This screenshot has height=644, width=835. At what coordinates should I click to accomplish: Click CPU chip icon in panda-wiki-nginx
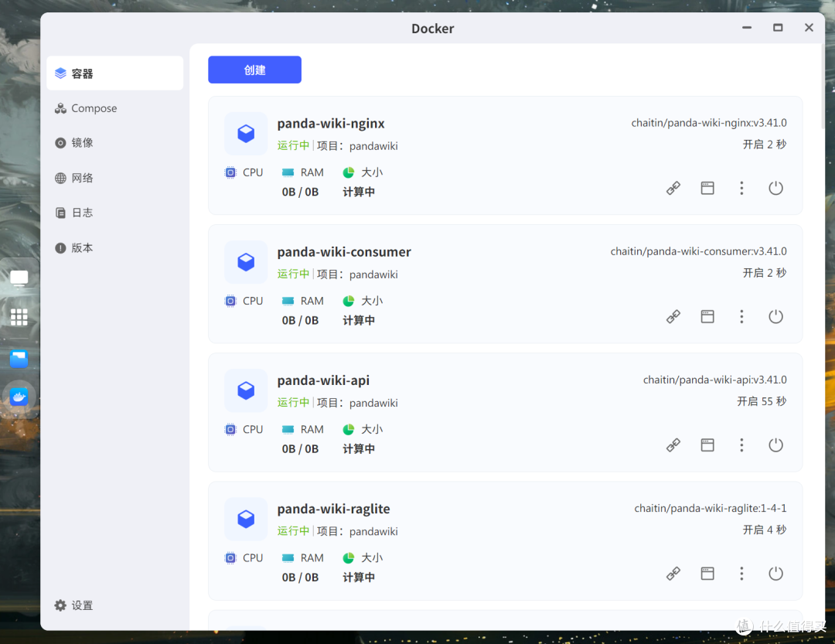click(230, 172)
